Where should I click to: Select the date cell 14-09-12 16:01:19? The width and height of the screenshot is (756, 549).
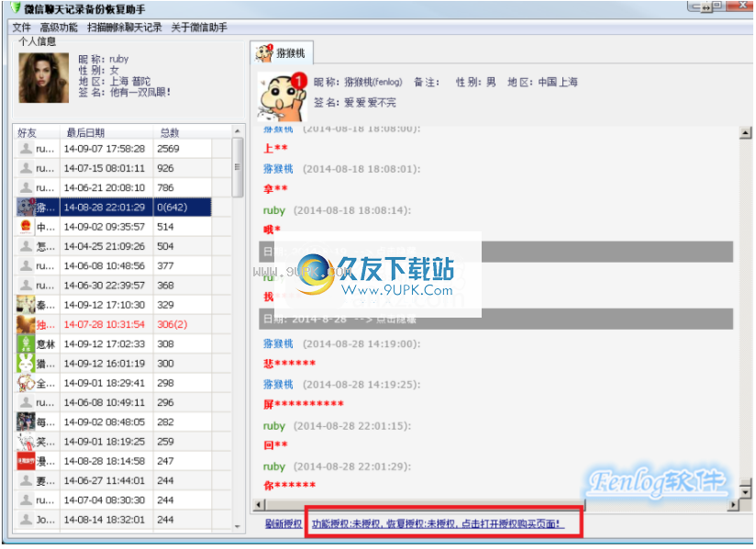(x=106, y=364)
